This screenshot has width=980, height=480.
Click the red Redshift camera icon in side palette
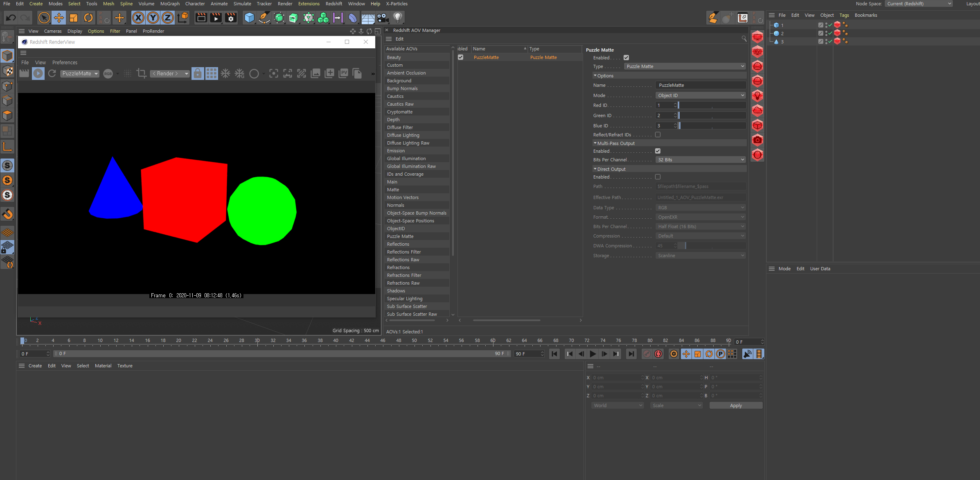point(758,140)
